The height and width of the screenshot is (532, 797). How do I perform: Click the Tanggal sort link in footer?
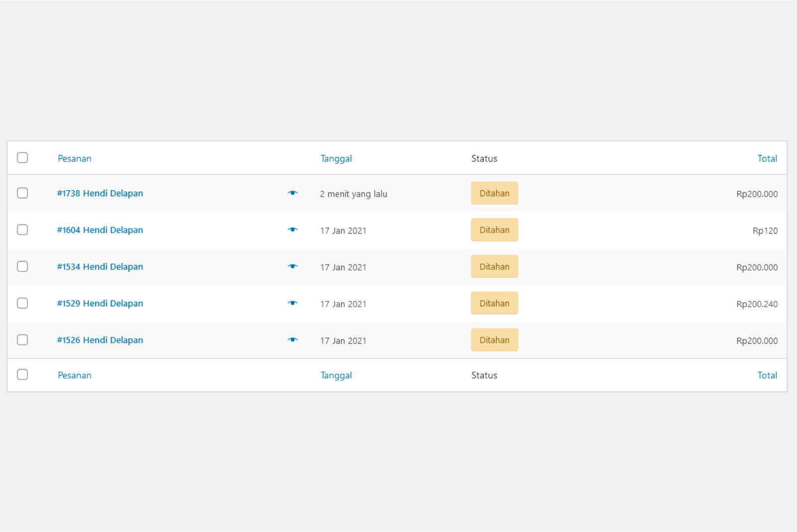tap(336, 376)
